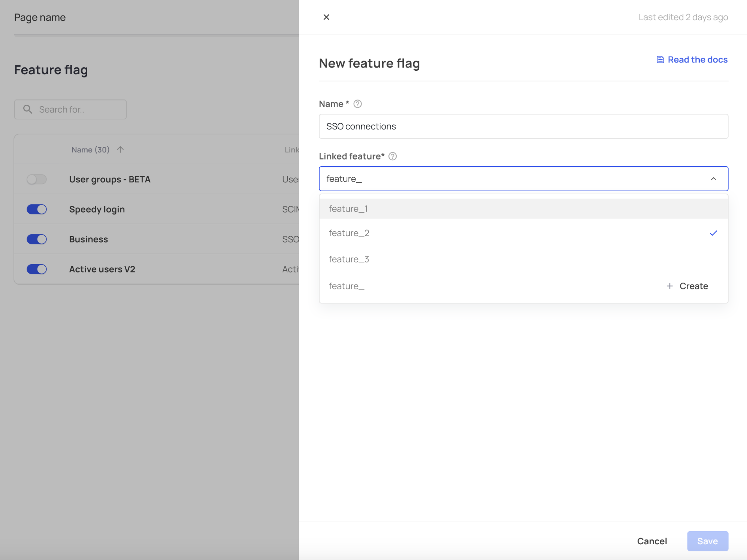Click the sort arrow next to Name (30)
Image resolution: width=747 pixels, height=560 pixels.
(120, 150)
